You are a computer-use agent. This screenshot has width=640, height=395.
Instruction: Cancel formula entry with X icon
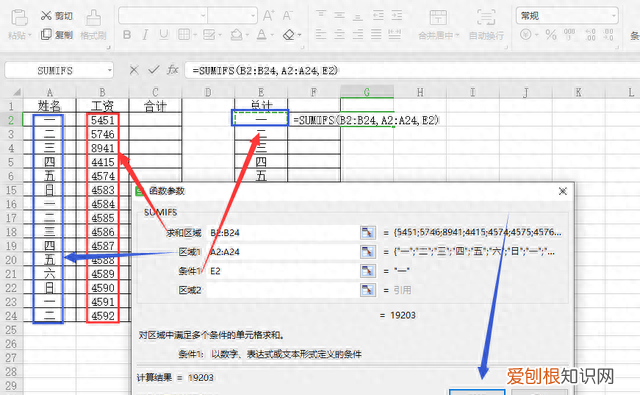[x=134, y=70]
